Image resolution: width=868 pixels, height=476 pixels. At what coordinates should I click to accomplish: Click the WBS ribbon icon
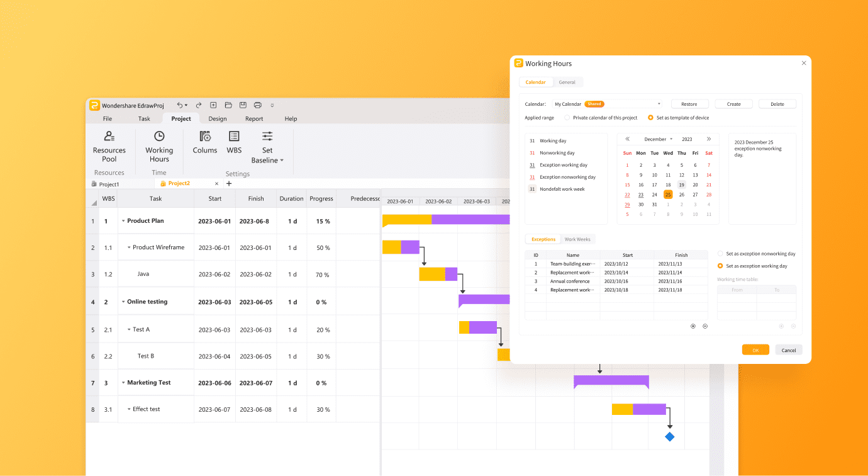pyautogui.click(x=234, y=137)
